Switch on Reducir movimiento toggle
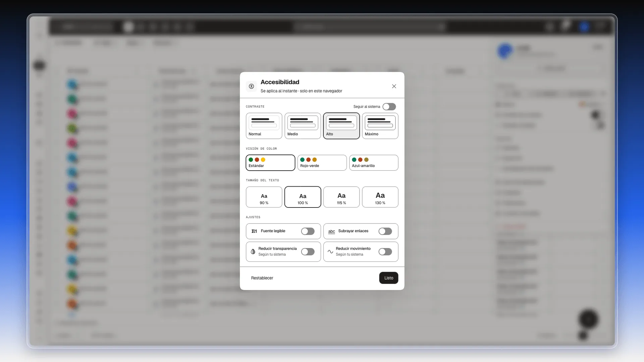The height and width of the screenshot is (362, 644). click(x=385, y=252)
